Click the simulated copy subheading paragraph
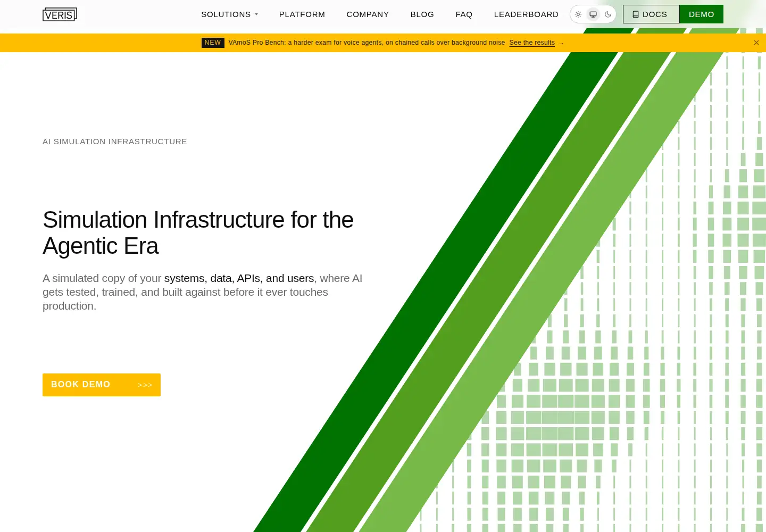 [x=203, y=292]
